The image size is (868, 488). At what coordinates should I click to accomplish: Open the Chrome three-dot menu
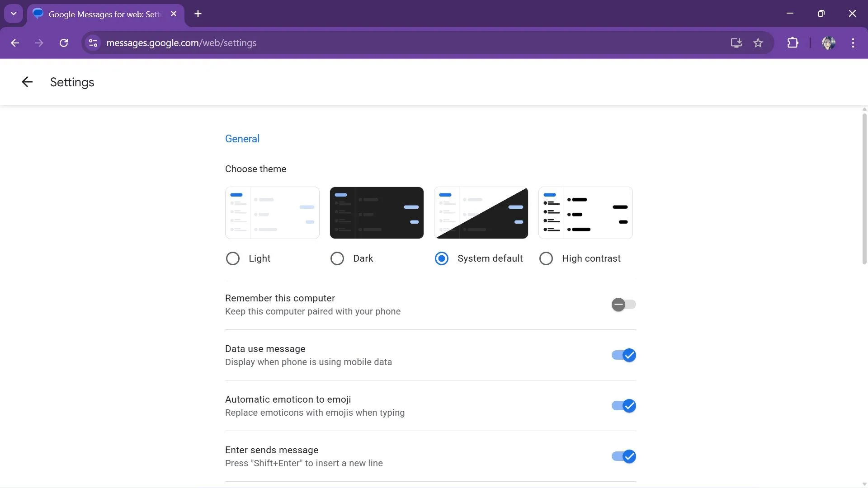pos(853,43)
